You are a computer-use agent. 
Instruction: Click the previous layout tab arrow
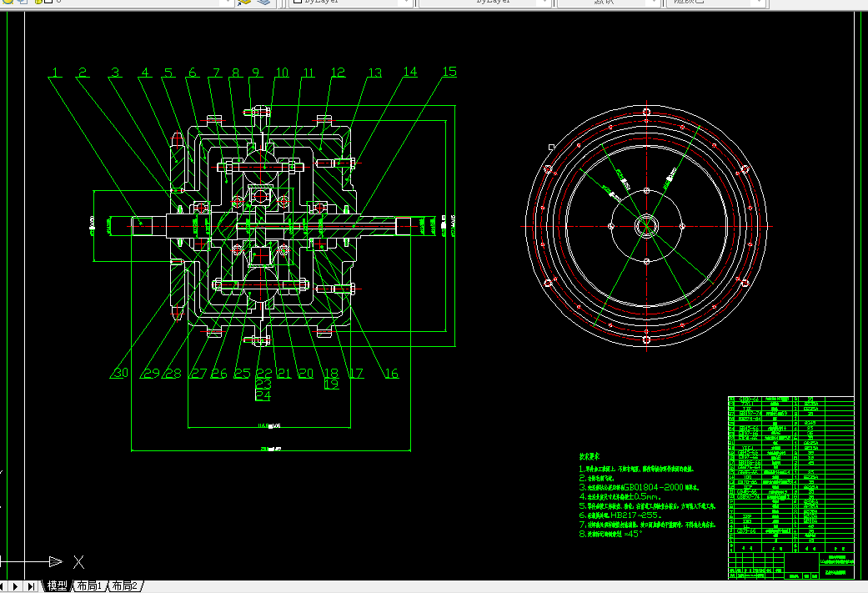click(3, 585)
